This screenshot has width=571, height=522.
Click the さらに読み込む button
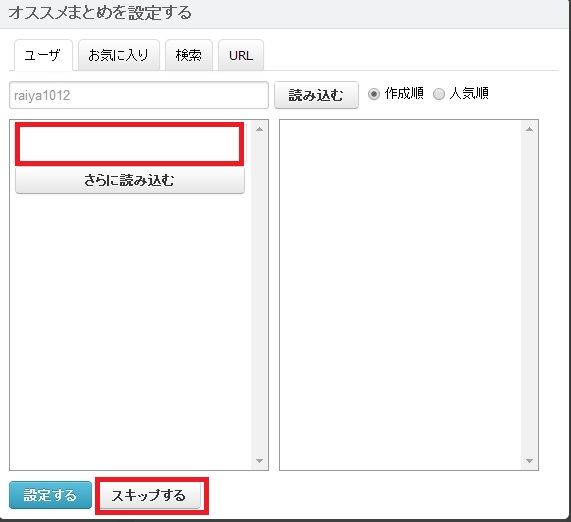[x=130, y=180]
